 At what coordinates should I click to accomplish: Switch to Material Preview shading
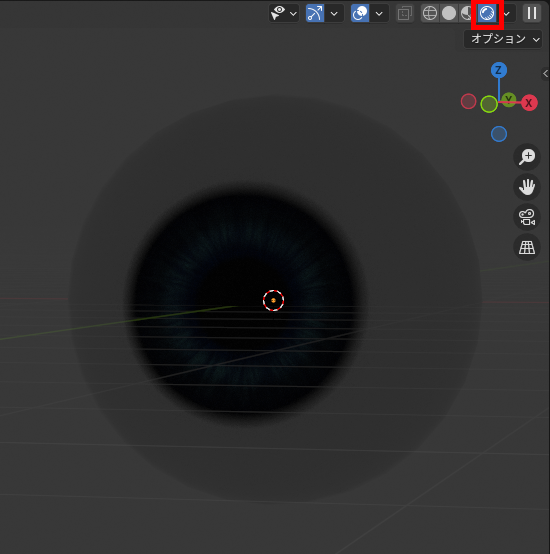coord(467,13)
